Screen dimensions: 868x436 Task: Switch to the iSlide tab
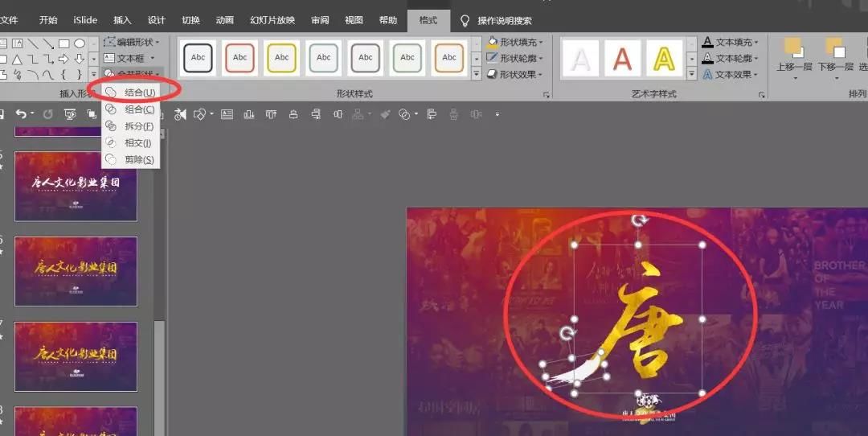(85, 20)
